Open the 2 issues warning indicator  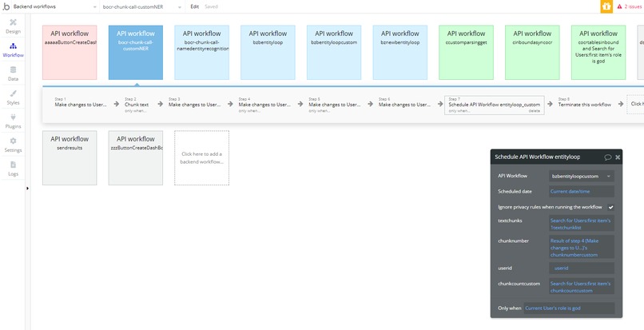click(629, 6)
